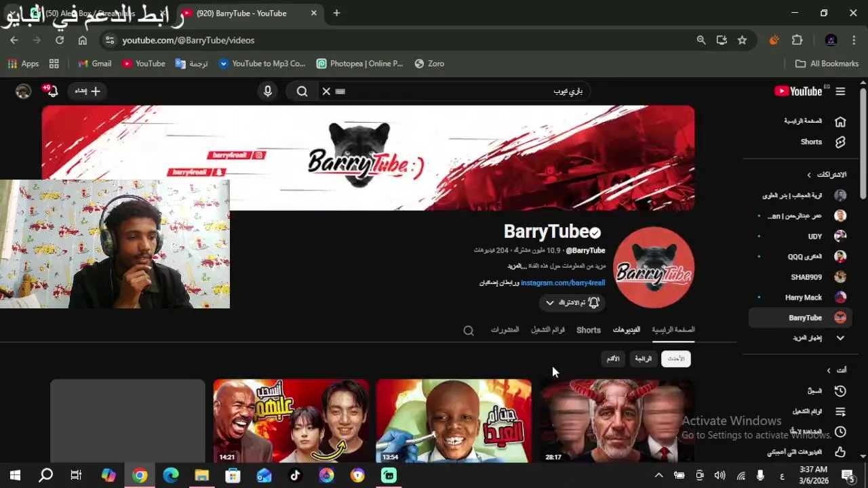Image resolution: width=868 pixels, height=488 pixels.
Task: Switch to the المنشورات (Posts) tab
Action: point(505,330)
